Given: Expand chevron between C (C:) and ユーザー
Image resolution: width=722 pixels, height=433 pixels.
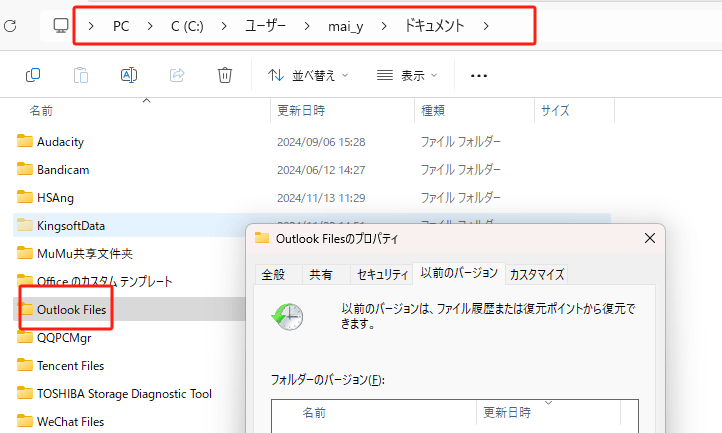Looking at the screenshot, I should [224, 26].
